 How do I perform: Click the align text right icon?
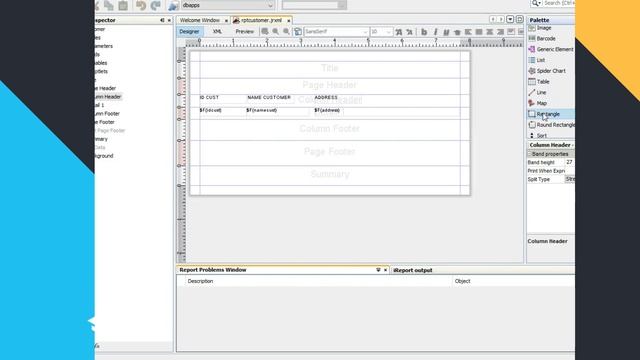tap(500, 32)
